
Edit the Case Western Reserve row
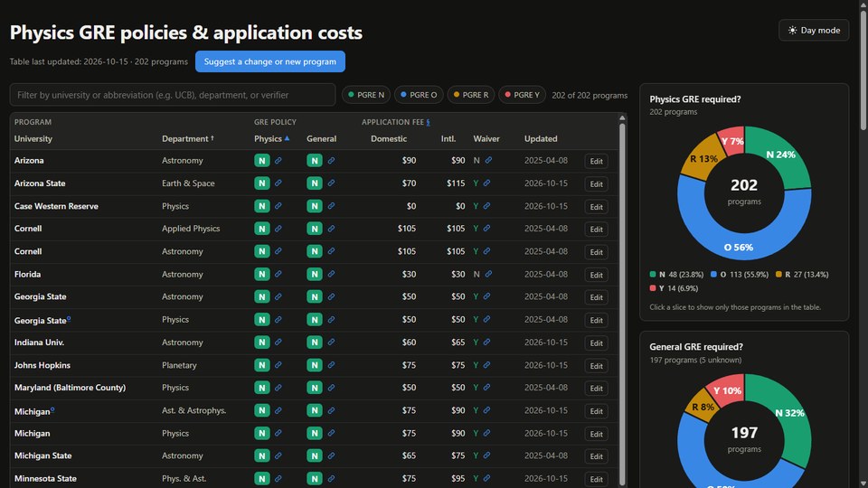596,206
